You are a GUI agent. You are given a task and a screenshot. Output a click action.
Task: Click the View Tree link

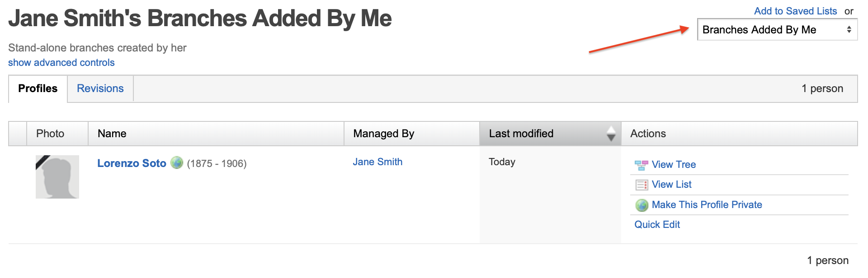673,165
